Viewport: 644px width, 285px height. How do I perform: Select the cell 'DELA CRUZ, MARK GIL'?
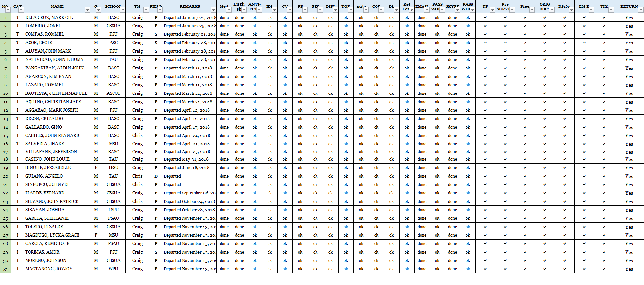click(57, 18)
